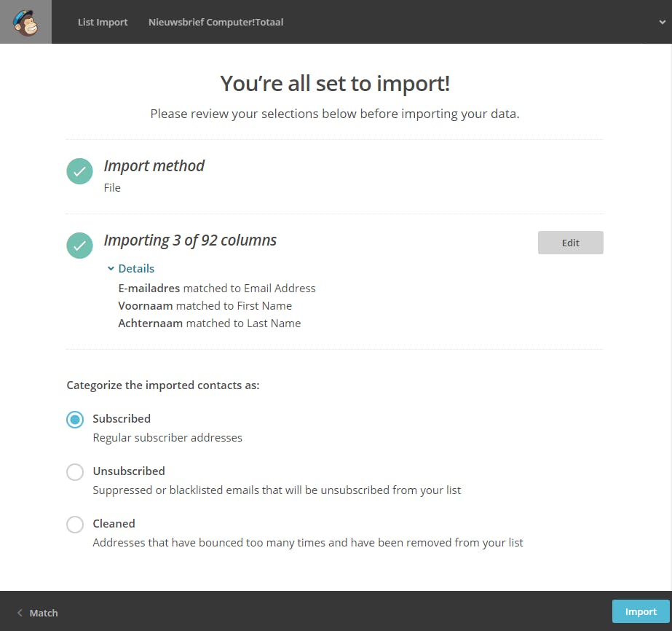Click the Achternaam matched to Last Name line
This screenshot has width=672, height=631.
[x=209, y=324]
